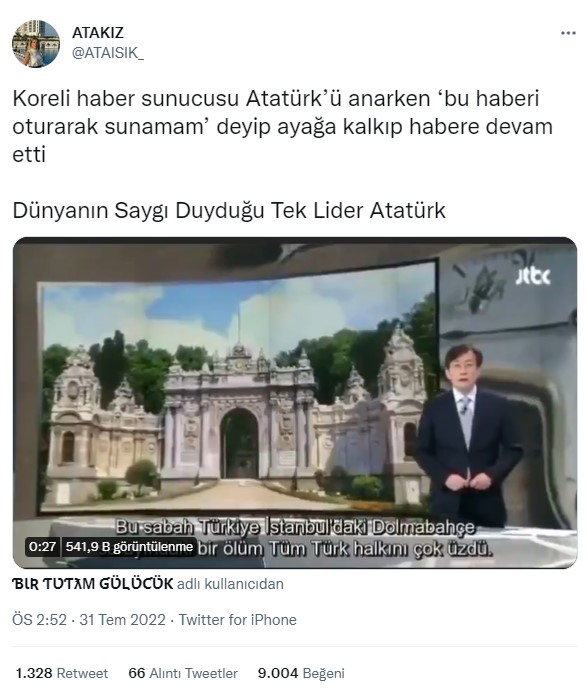Open the three-dot more options menu
The height and width of the screenshot is (697, 588).
[568, 33]
